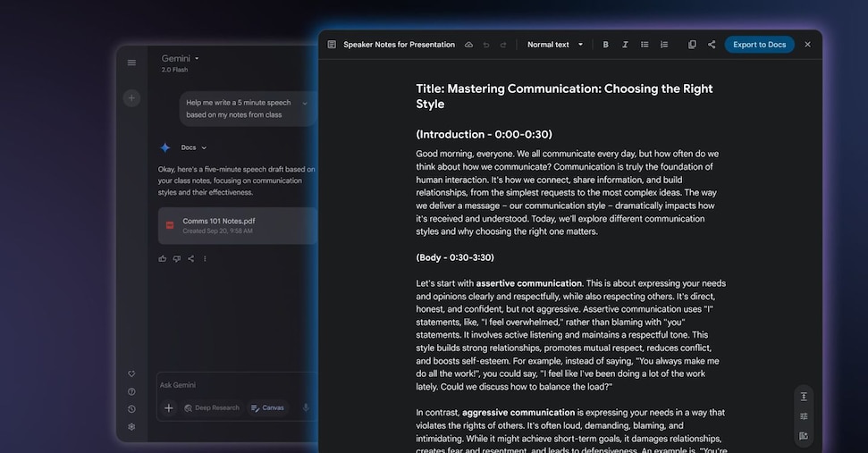Redo the last canvas edit

tap(503, 45)
